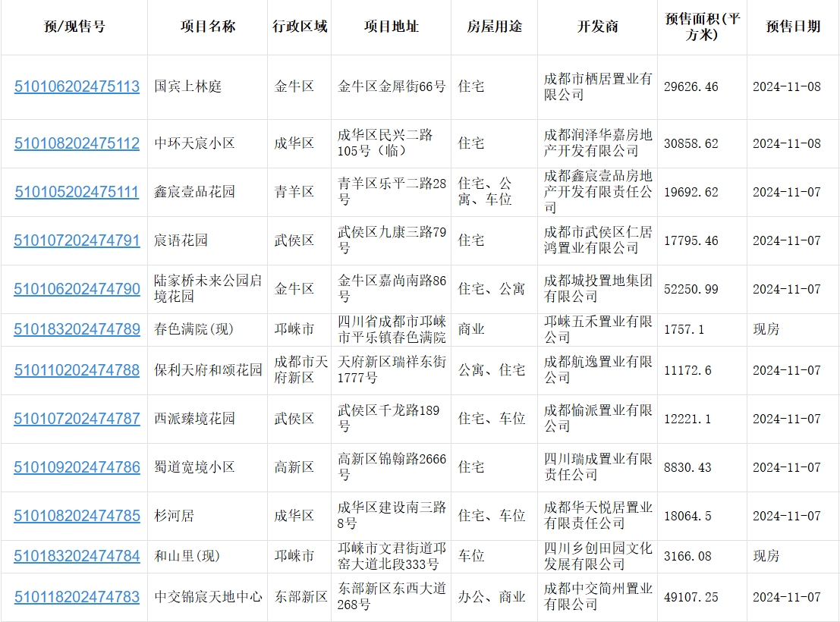Click developer 成都市栖居置业有限公司

pyautogui.click(x=598, y=86)
